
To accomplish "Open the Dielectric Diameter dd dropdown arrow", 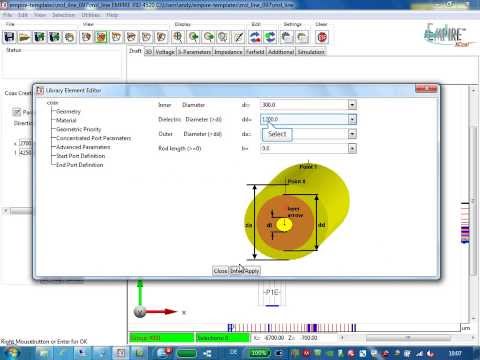I will pos(352,119).
